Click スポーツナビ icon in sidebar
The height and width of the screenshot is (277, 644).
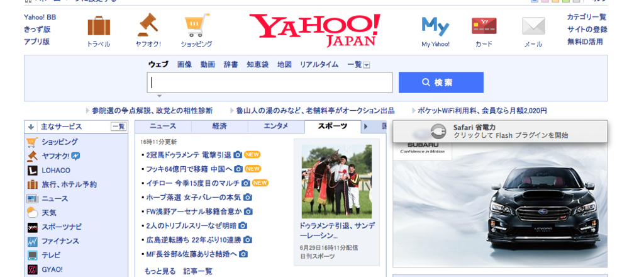point(33,227)
